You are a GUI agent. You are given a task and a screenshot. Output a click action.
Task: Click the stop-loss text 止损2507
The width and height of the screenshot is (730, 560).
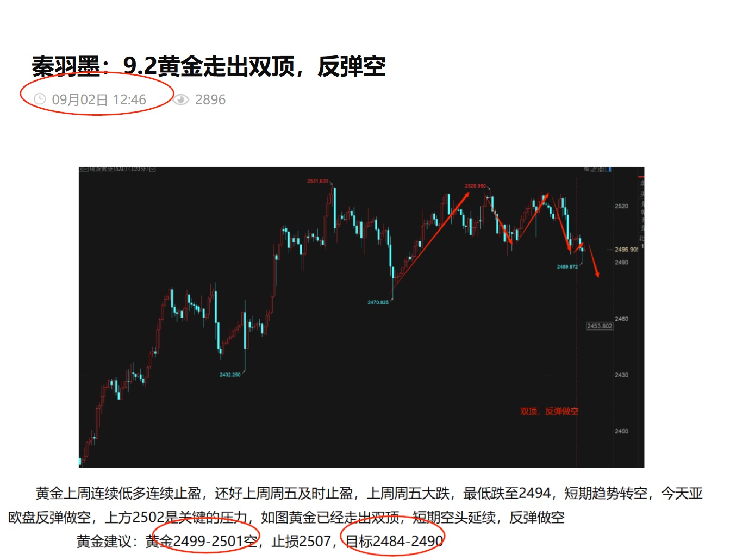pos(301,542)
